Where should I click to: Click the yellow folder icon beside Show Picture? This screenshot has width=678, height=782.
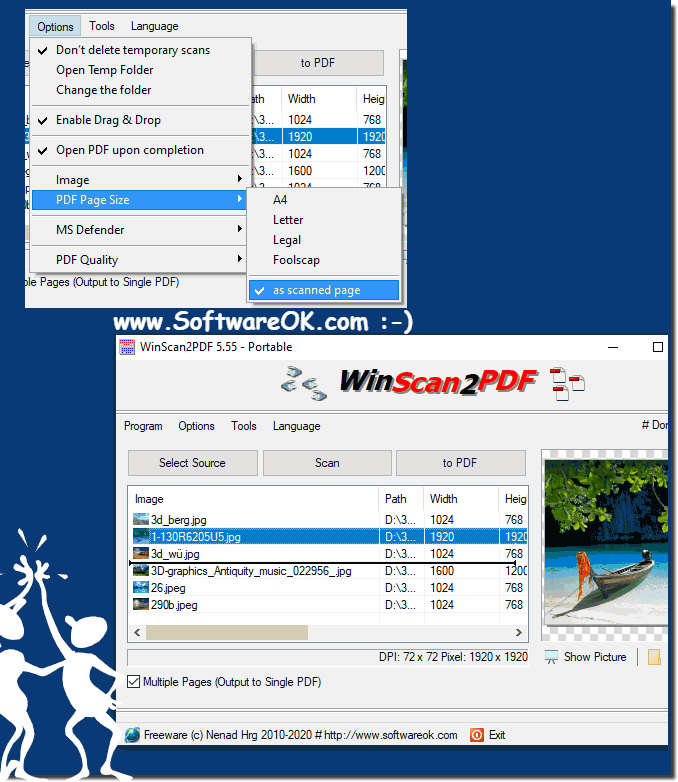tap(654, 657)
